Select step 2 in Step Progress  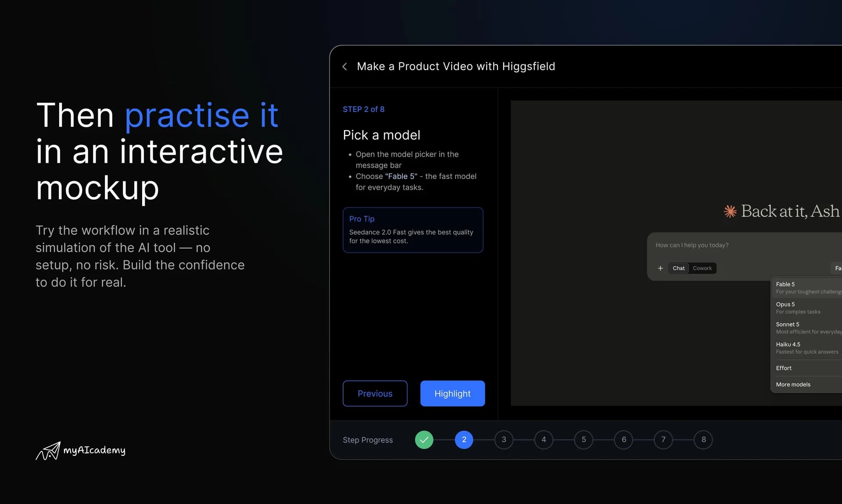point(464,440)
